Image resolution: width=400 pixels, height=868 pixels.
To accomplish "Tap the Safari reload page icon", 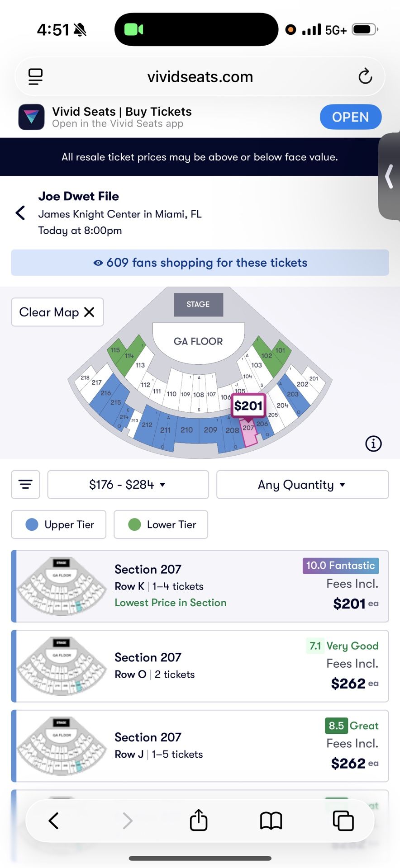I will coord(365,76).
